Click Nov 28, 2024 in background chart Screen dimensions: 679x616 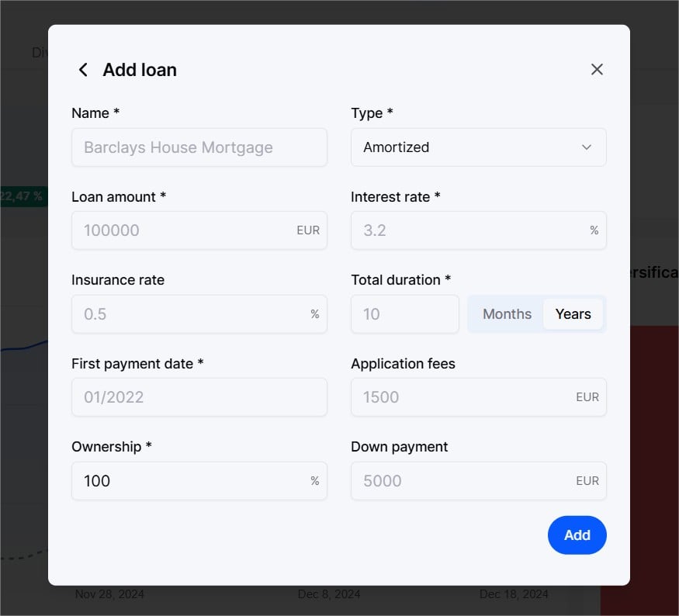point(109,594)
